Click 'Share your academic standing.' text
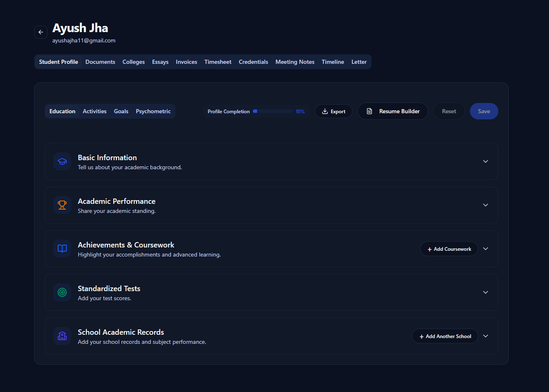 pos(117,211)
